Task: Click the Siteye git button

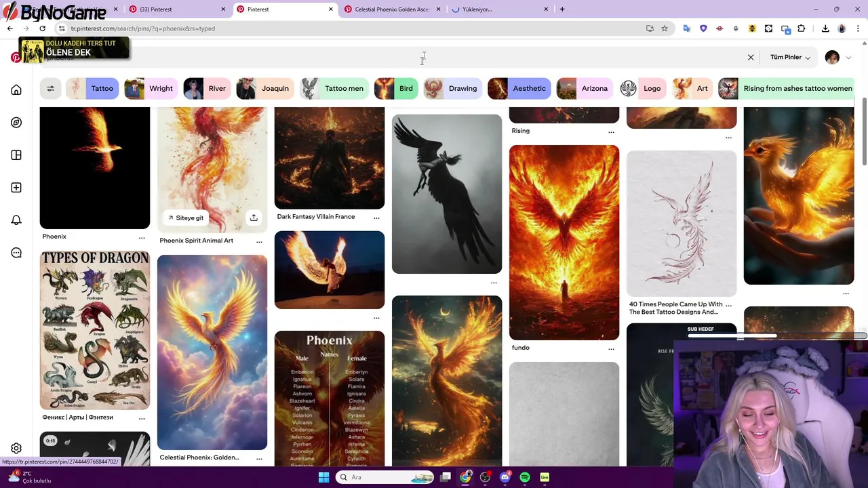Action: click(x=185, y=218)
